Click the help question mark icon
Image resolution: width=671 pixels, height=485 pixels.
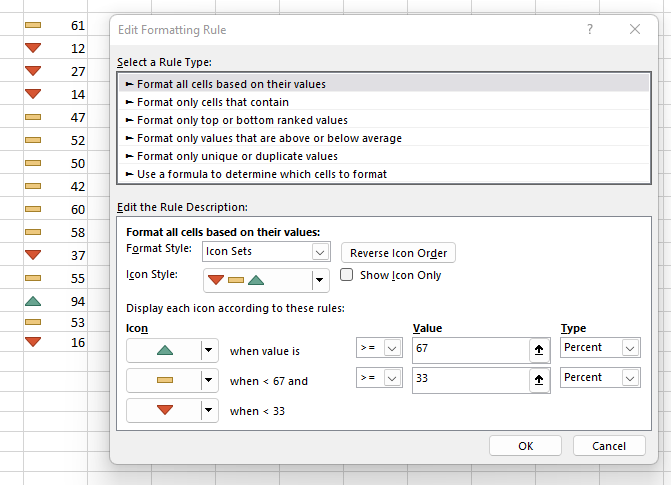pos(590,29)
